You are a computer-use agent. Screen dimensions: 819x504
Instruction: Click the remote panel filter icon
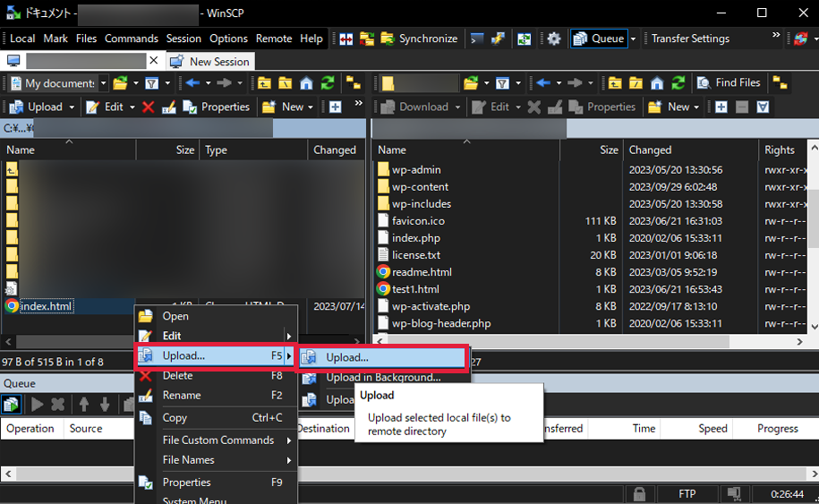pos(502,83)
